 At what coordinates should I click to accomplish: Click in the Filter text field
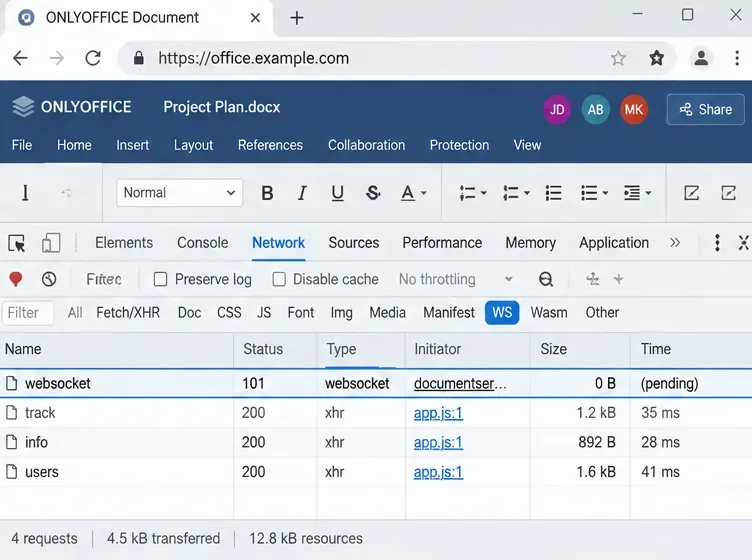tap(28, 313)
